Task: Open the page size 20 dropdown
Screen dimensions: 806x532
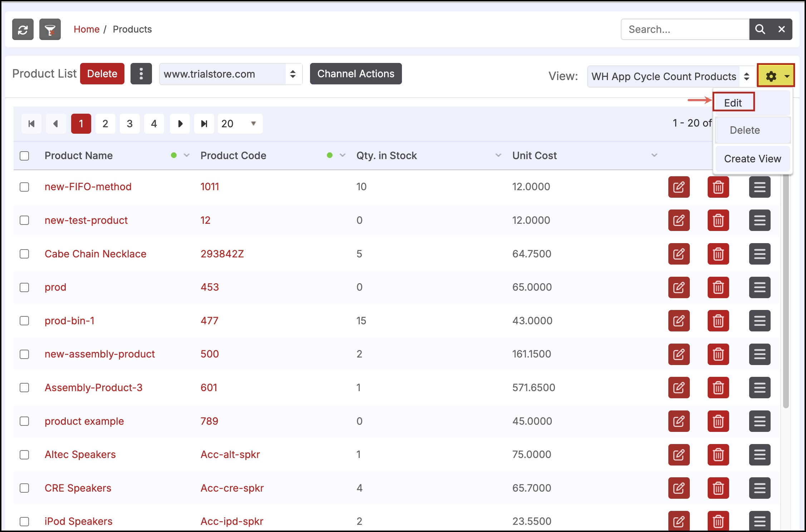Action: point(240,124)
